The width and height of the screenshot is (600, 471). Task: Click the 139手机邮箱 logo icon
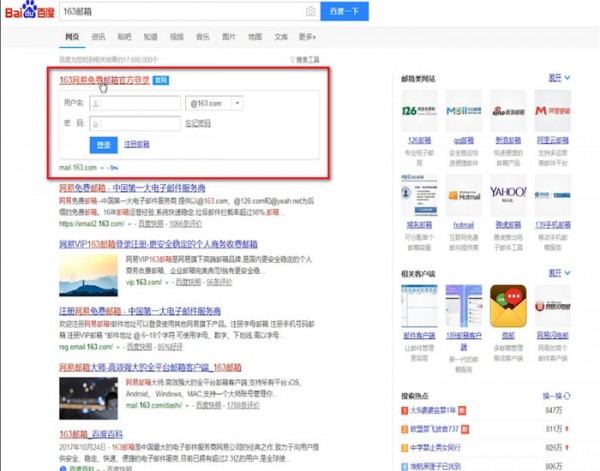[553, 196]
